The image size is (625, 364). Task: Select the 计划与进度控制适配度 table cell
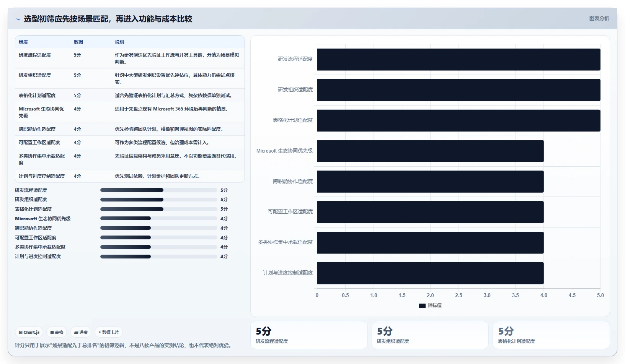pos(42,176)
